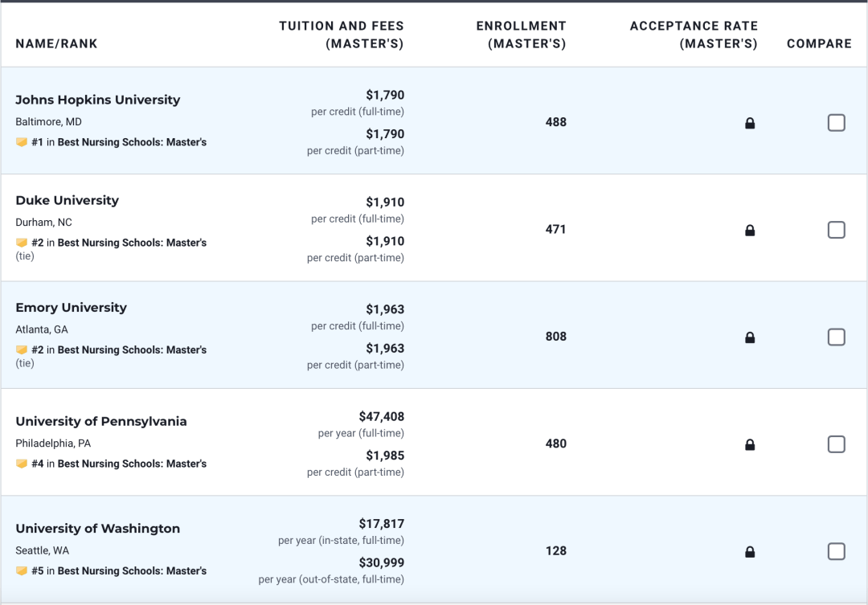Mark University of Washington for comparison
The width and height of the screenshot is (868, 605).
[x=836, y=551]
